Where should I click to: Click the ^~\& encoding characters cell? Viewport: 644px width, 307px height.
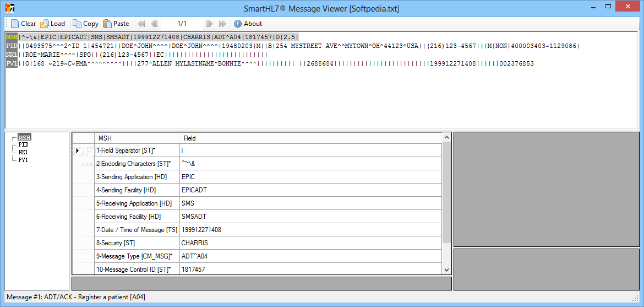(x=310, y=164)
